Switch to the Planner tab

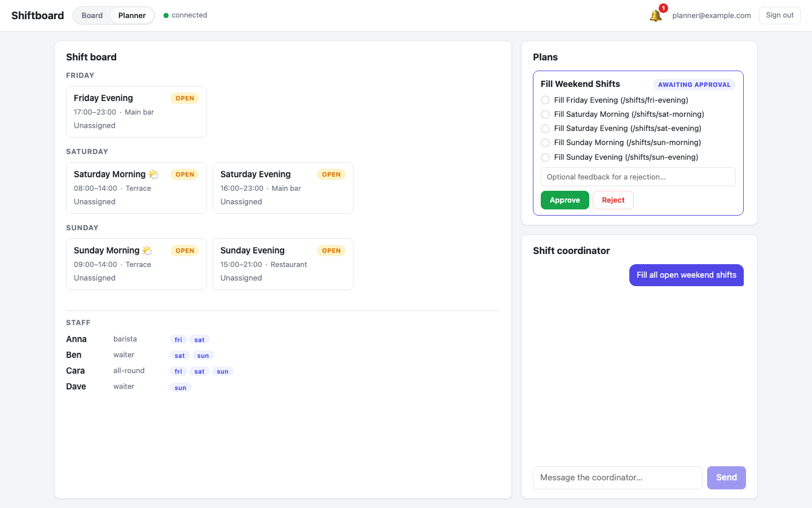click(132, 15)
